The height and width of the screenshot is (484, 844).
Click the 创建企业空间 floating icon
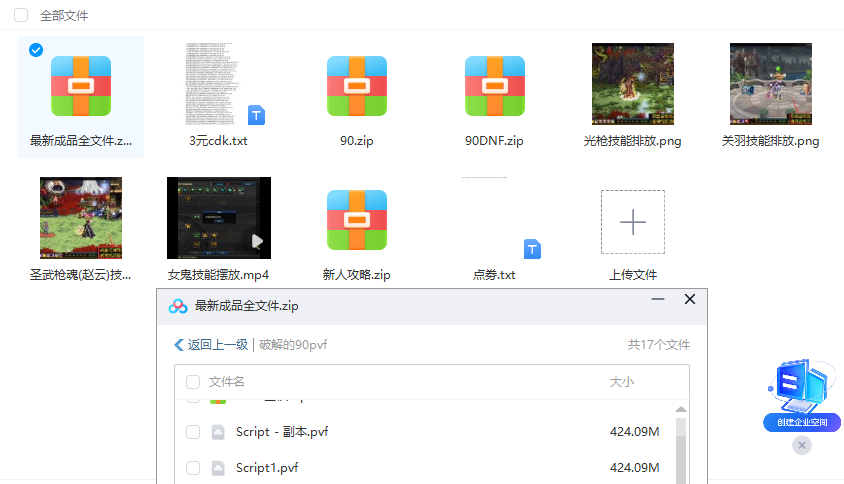802,396
